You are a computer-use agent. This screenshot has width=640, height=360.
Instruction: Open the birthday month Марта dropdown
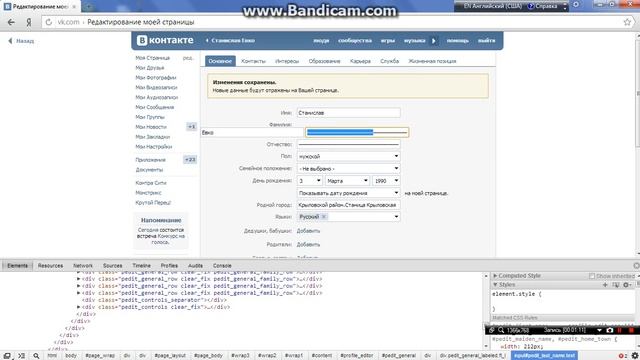(347, 181)
